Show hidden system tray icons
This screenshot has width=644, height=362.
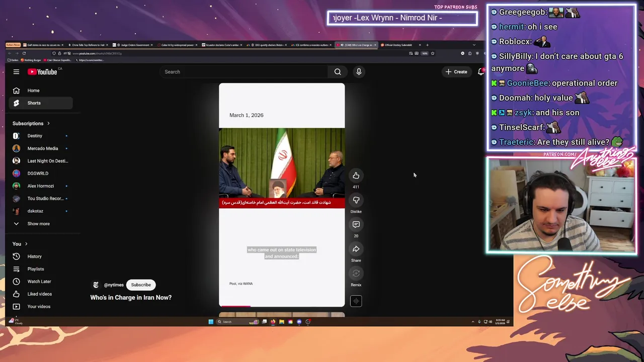(x=473, y=322)
